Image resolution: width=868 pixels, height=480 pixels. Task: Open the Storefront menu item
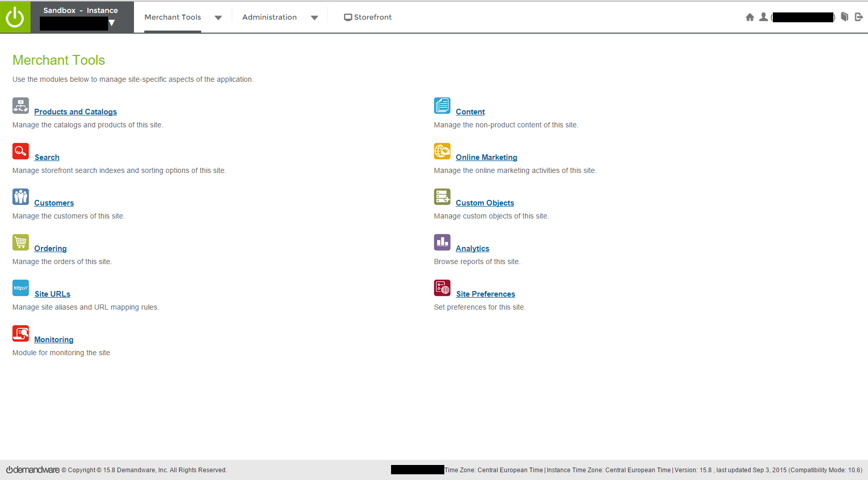[368, 17]
